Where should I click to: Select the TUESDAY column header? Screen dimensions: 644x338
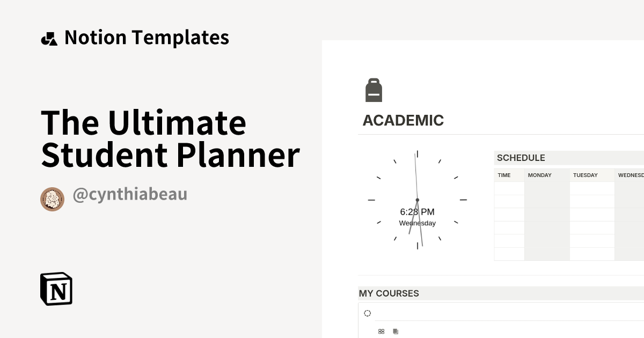coord(585,175)
